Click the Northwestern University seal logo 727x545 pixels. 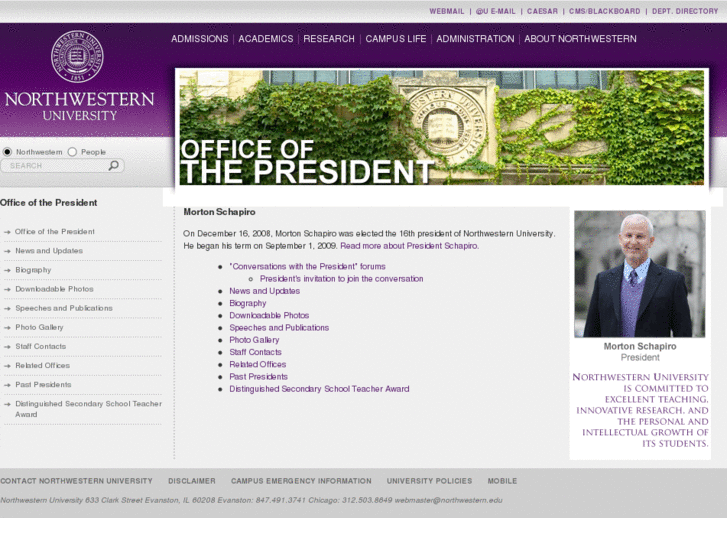coord(77,57)
